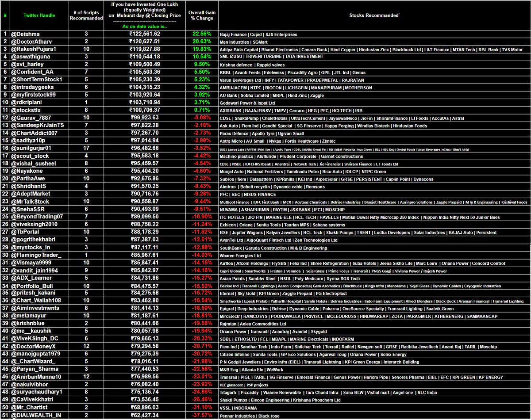This screenshot has height=420, width=531.
Task: Select value ₹122,561.62
Action: pos(145,34)
